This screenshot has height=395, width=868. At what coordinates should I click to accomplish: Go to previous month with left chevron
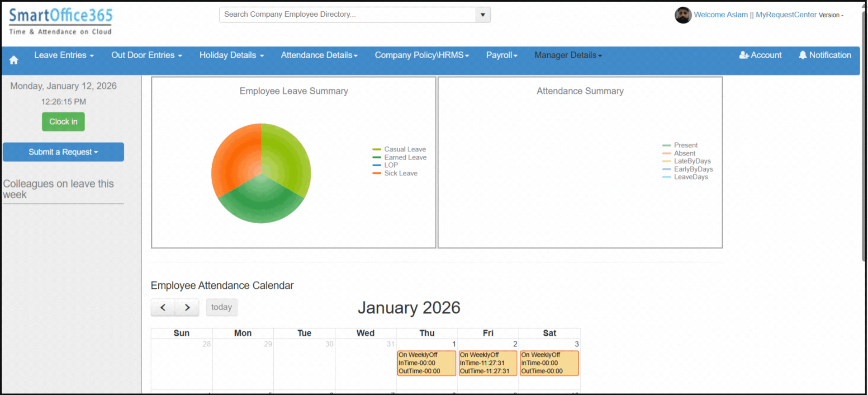pyautogui.click(x=163, y=307)
